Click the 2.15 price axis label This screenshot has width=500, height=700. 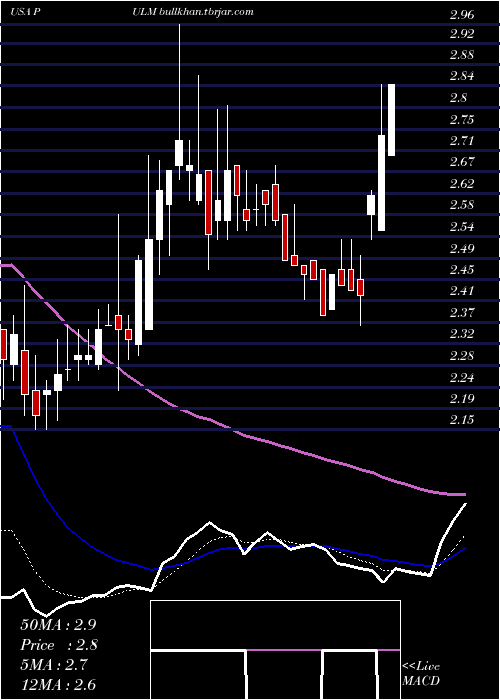[x=462, y=420]
